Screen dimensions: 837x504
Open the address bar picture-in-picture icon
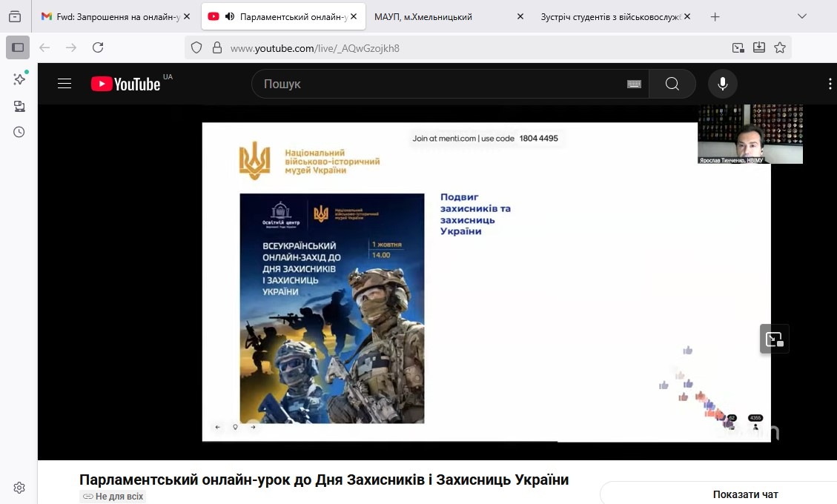[738, 47]
